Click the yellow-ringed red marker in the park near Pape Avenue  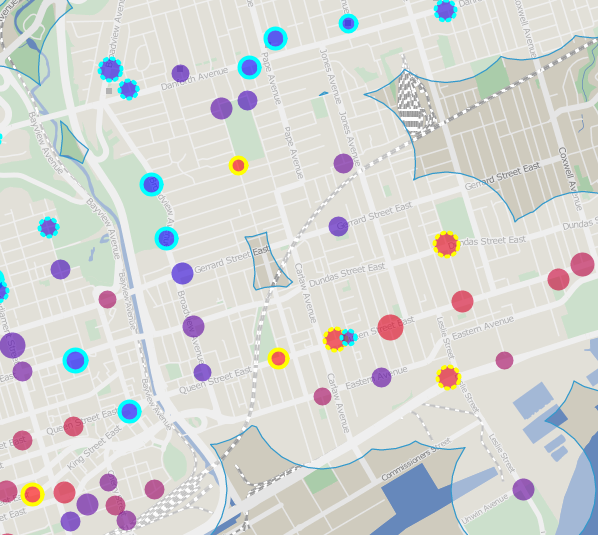(x=238, y=165)
